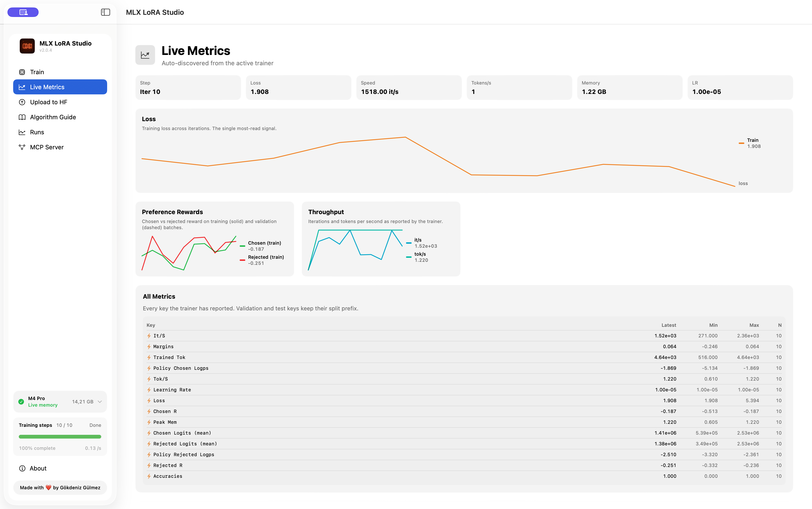Click the Upload to HF arrow icon
The height and width of the screenshot is (509, 812).
tap(22, 102)
